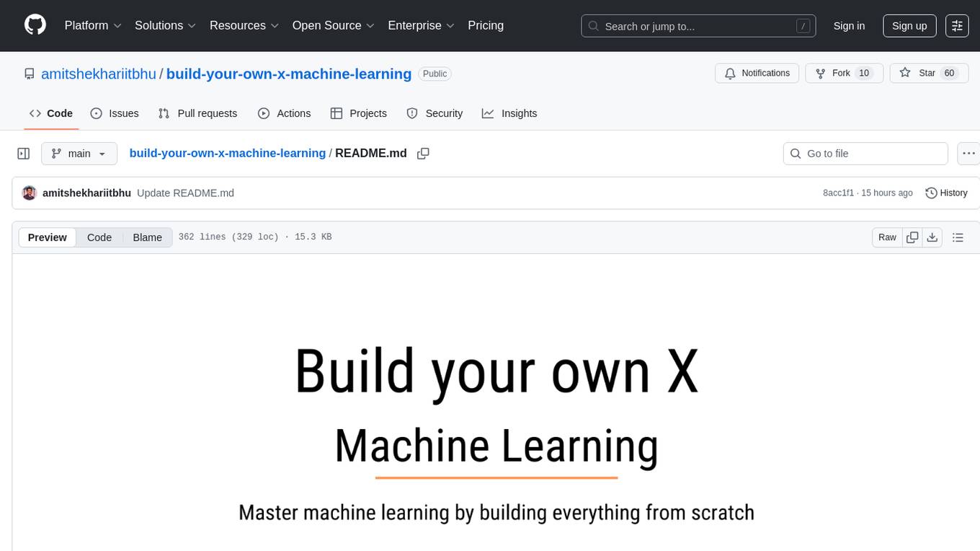This screenshot has width=980, height=551.
Task: Copy the README.md file path
Action: 423,154
